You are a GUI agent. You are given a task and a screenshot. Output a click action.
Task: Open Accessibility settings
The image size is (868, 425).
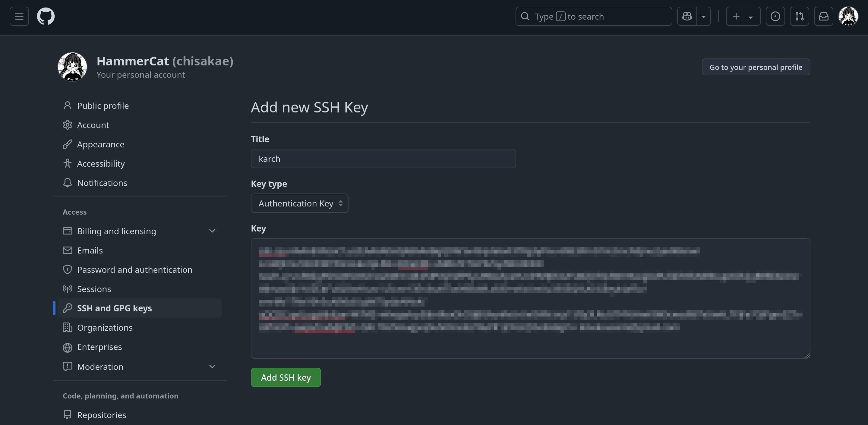(x=140, y=163)
